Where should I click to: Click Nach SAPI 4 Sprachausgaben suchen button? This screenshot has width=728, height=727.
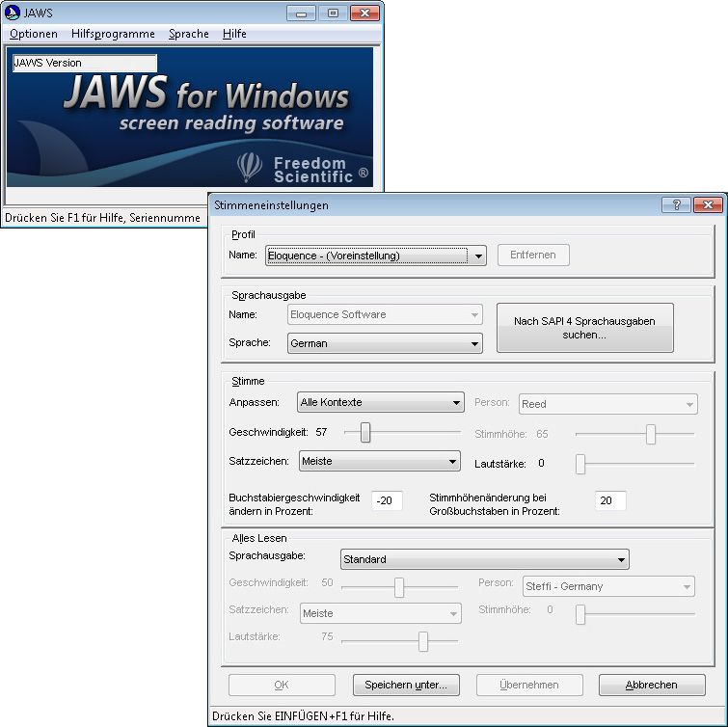coord(584,328)
